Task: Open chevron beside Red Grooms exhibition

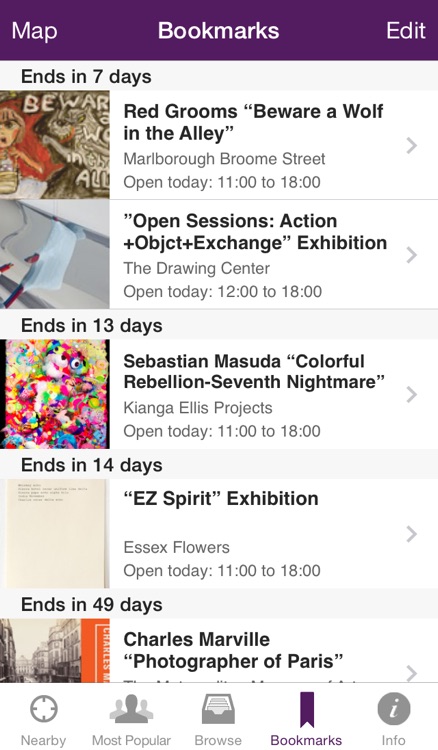Action: (x=411, y=145)
